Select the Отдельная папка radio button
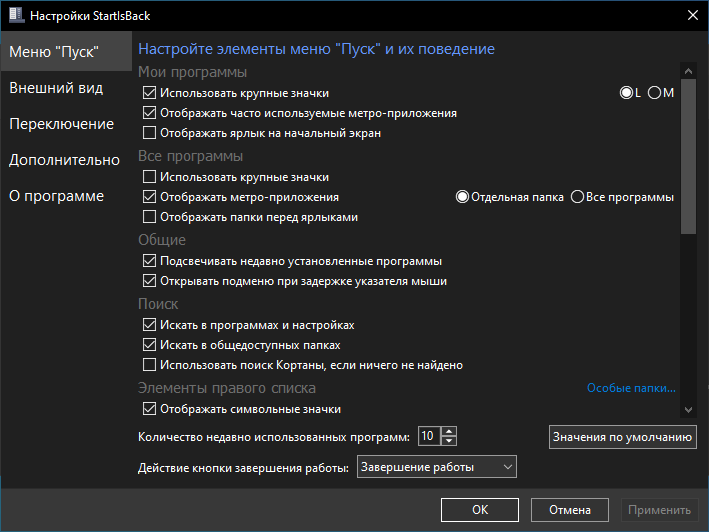709x532 pixels. [462, 197]
